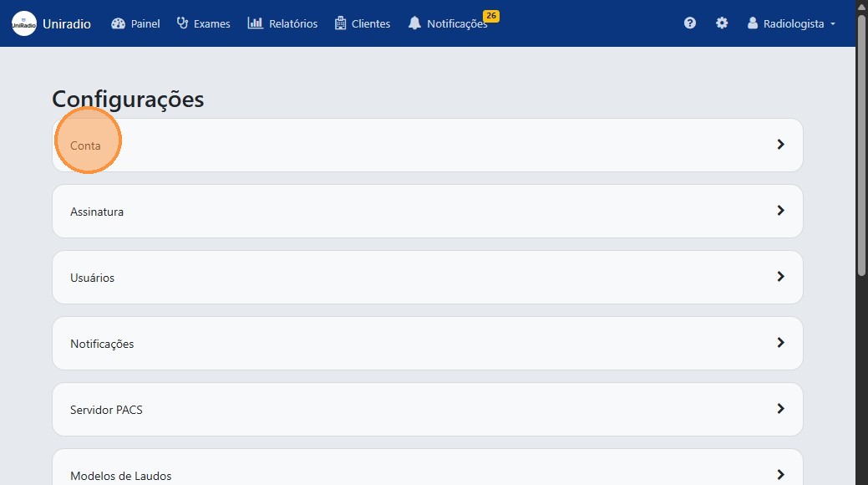Click the Painel dashboard gauge icon
Viewport: 868px width, 485px height.
[118, 23]
